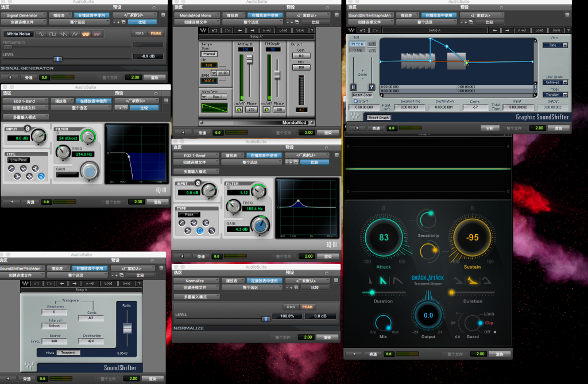Image resolution: width=588 pixels, height=384 pixels.
Task: Click the Y zoom button in Graphic SoundShifter
Action: (372, 87)
